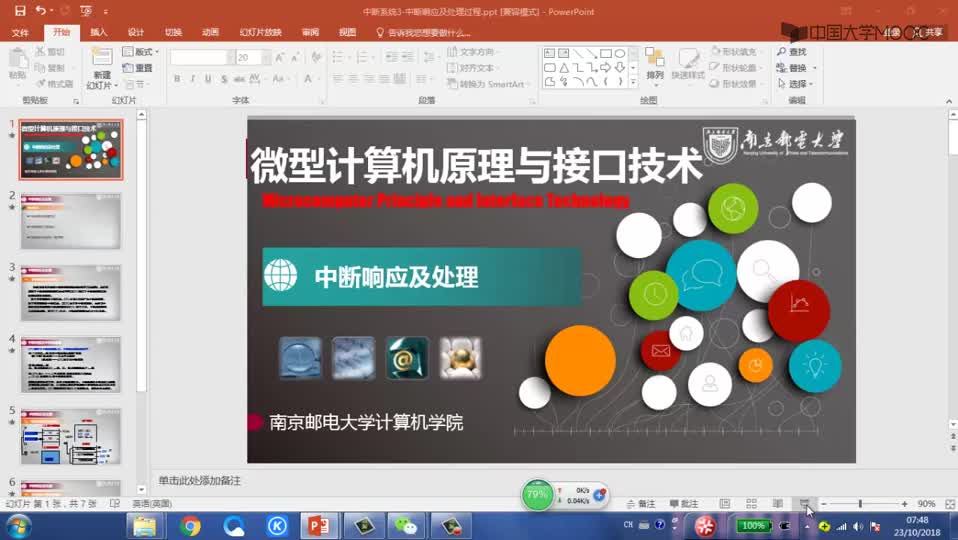Image resolution: width=958 pixels, height=540 pixels.
Task: Click the zoom slider handle
Action: [860, 504]
